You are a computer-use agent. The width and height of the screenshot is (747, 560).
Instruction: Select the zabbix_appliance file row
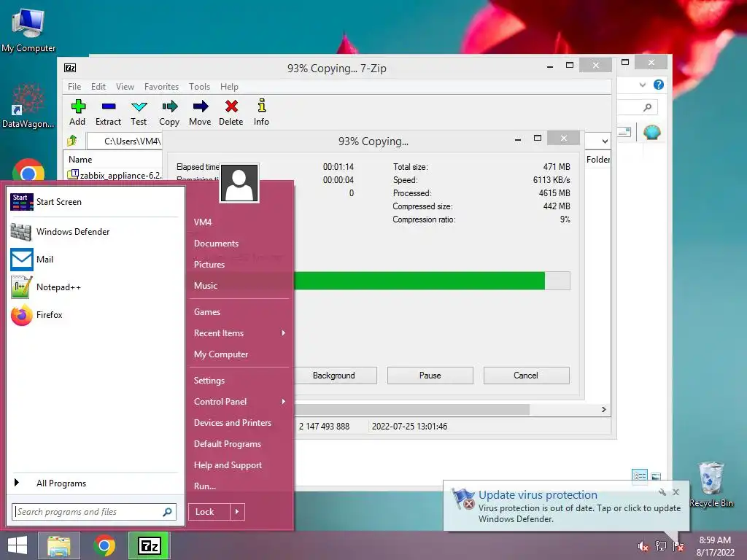point(113,175)
